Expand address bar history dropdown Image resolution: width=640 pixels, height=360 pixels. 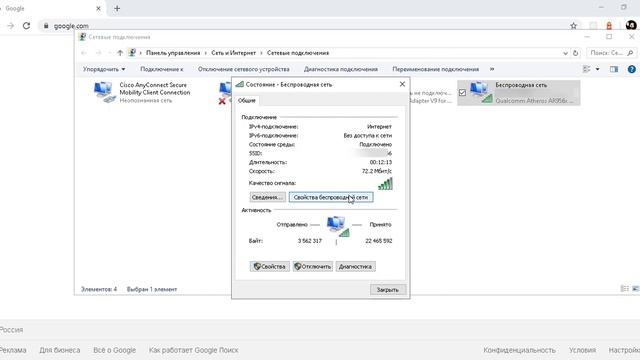pos(565,53)
